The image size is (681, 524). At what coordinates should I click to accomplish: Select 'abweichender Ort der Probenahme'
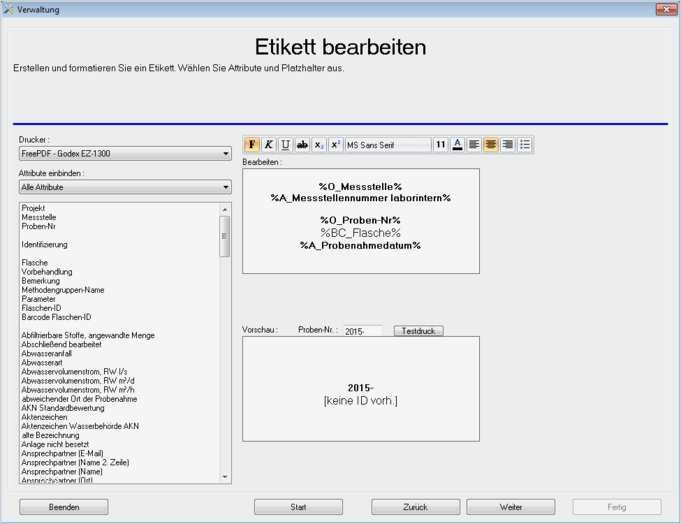pos(79,399)
